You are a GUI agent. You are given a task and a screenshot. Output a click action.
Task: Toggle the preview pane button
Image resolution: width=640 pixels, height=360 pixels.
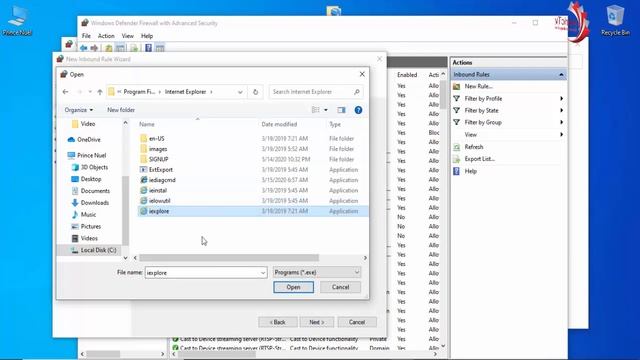click(341, 110)
